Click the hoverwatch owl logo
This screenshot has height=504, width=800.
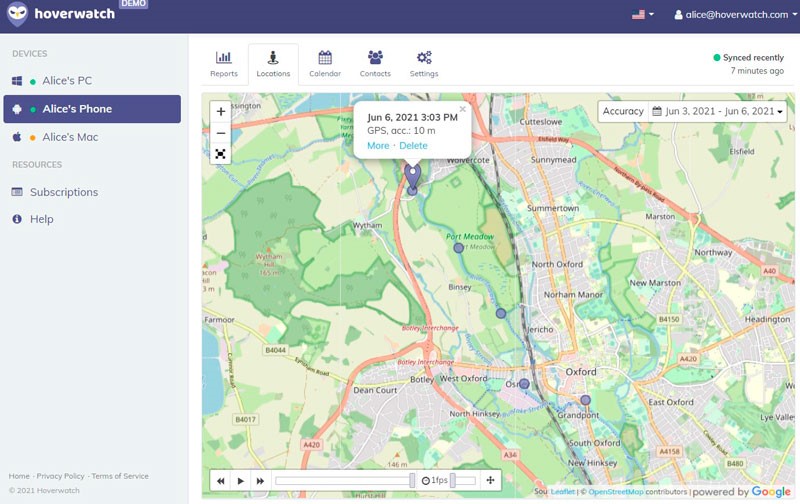17,14
